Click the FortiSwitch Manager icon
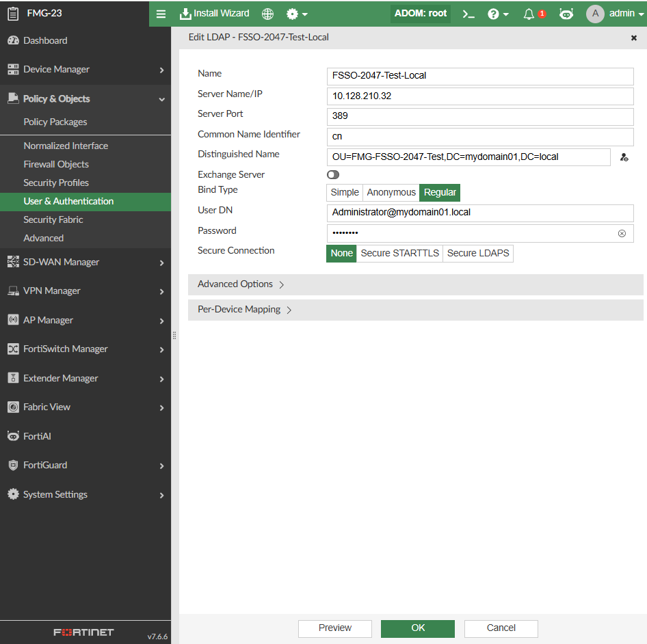 click(13, 349)
